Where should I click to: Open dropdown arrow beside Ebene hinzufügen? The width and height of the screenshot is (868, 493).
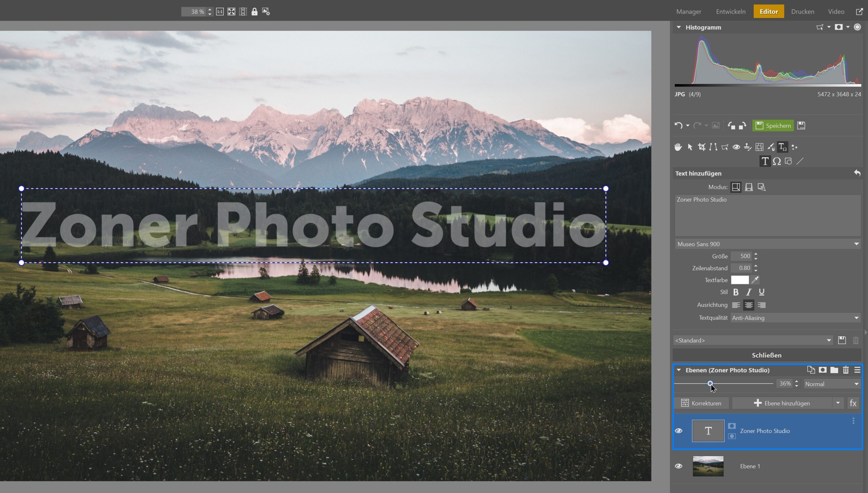(838, 403)
